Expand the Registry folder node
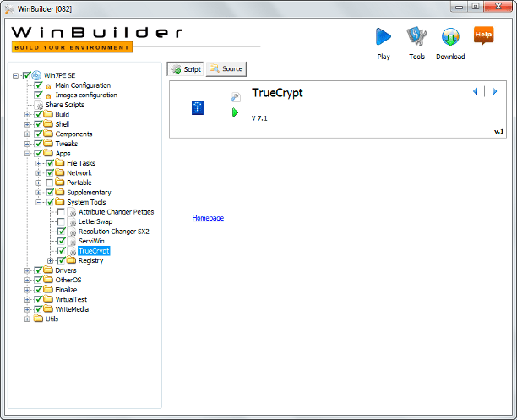517x420 pixels. [x=50, y=260]
